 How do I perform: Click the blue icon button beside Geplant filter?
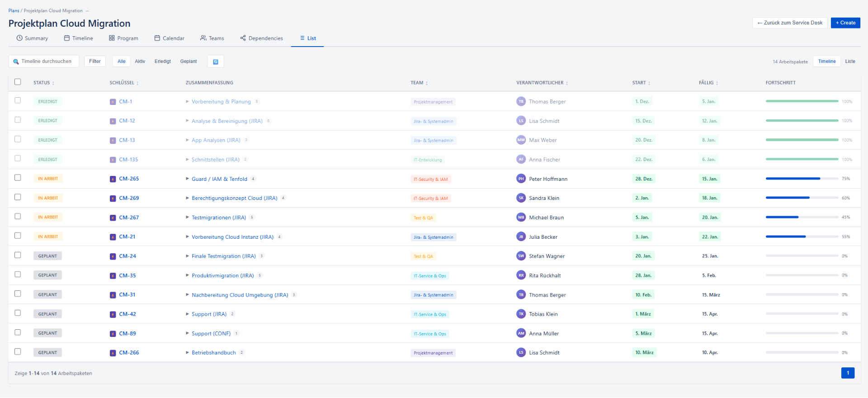pyautogui.click(x=216, y=62)
